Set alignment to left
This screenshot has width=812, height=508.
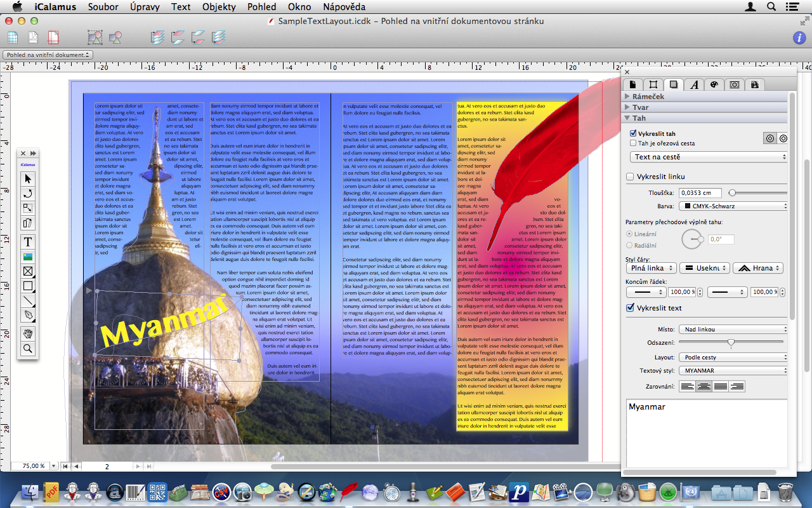click(687, 387)
